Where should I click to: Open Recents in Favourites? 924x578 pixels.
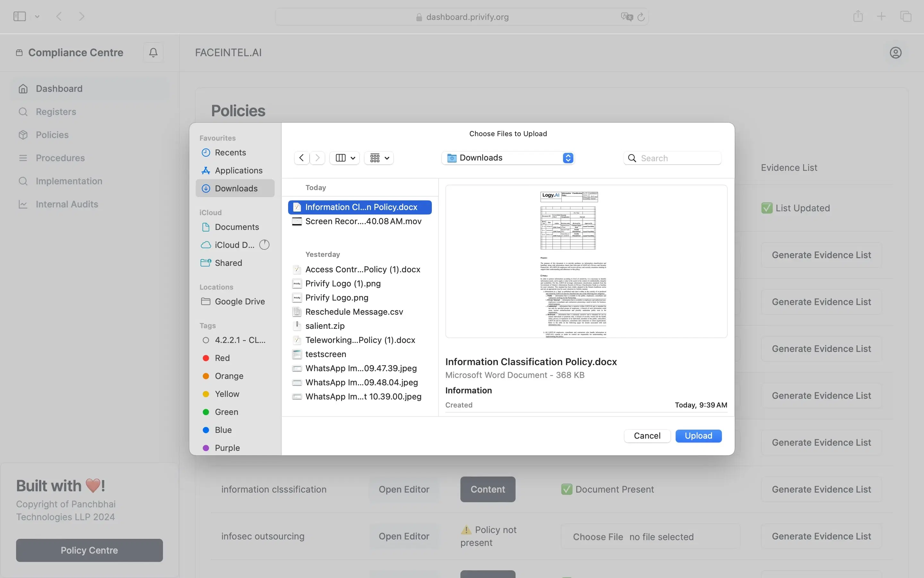[235, 153]
